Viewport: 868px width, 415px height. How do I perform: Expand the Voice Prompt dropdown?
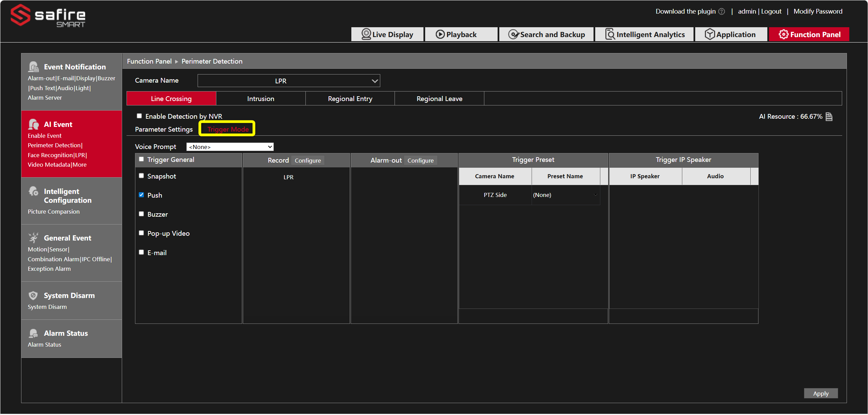[230, 147]
